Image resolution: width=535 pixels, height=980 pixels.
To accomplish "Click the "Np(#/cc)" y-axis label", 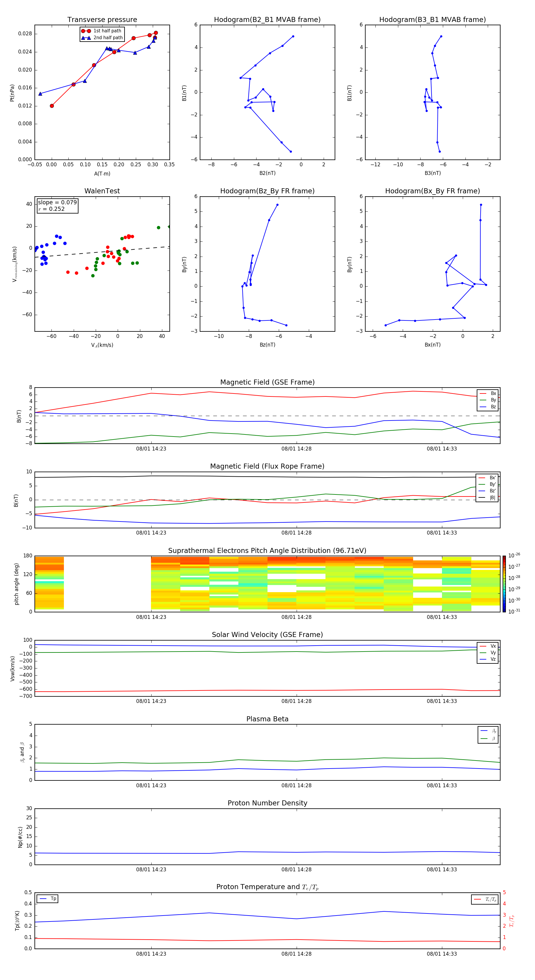I will coord(20,837).
